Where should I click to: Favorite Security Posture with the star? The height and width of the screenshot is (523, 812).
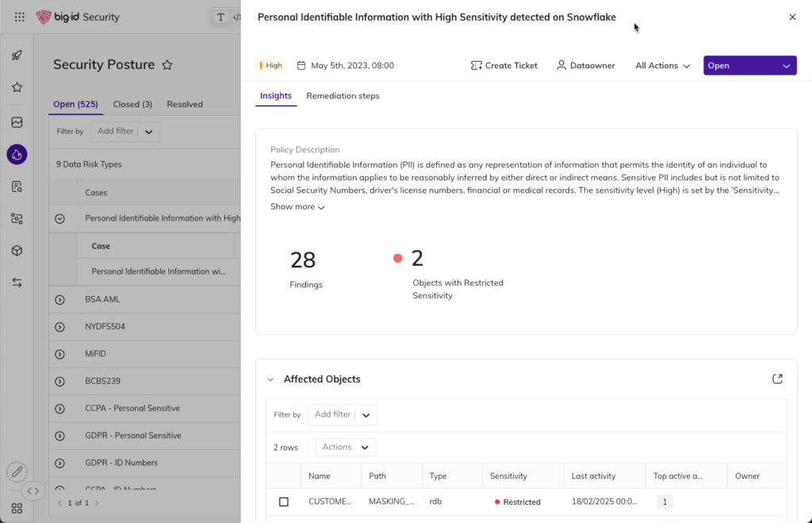point(167,65)
